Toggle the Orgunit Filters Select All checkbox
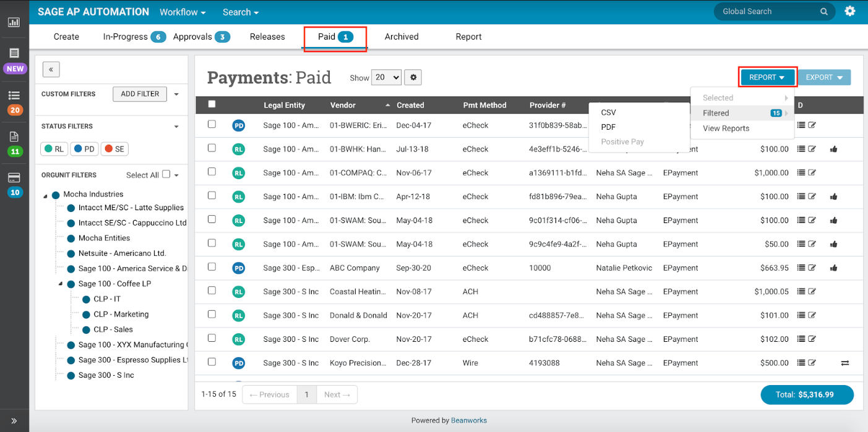868x432 pixels. pyautogui.click(x=166, y=174)
